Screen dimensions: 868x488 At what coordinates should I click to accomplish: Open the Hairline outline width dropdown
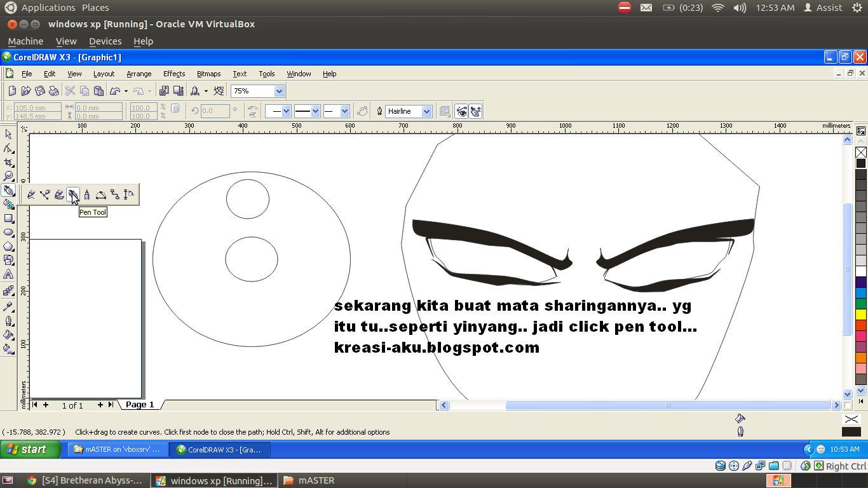pos(426,111)
